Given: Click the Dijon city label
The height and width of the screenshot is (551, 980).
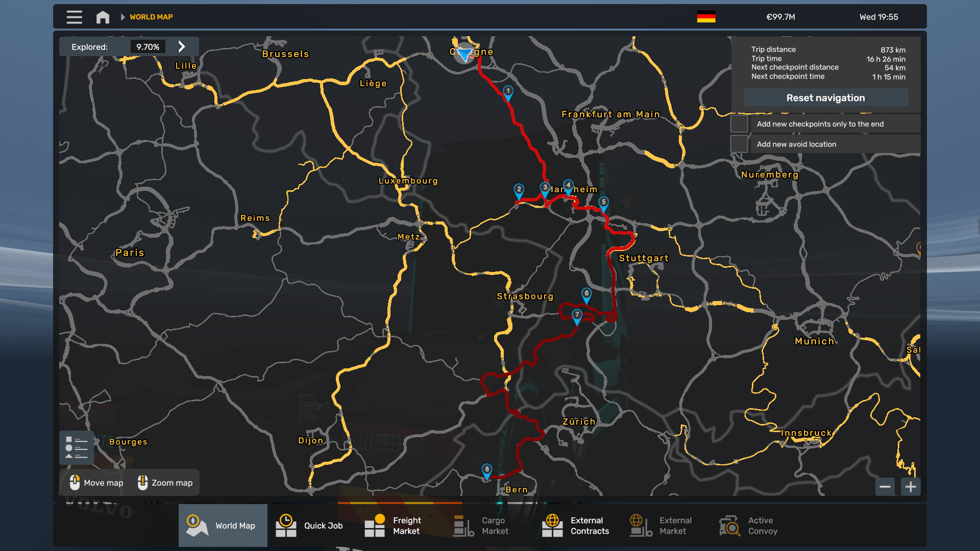Looking at the screenshot, I should (310, 440).
